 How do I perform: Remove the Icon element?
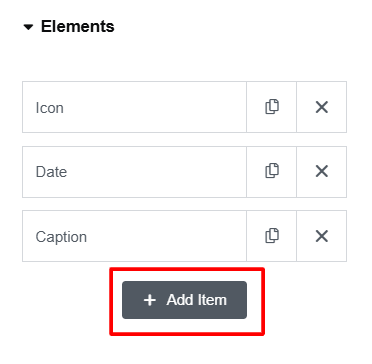[322, 107]
